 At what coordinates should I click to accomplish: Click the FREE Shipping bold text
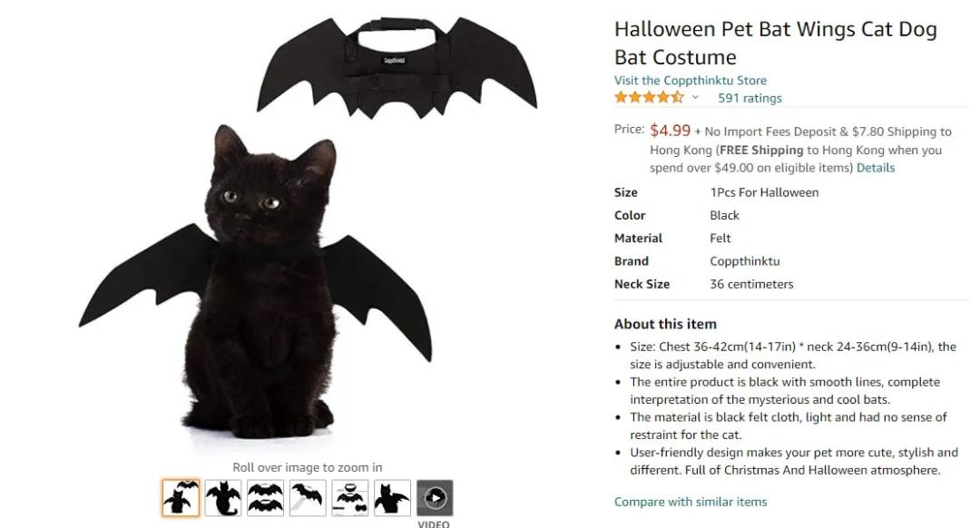(761, 150)
